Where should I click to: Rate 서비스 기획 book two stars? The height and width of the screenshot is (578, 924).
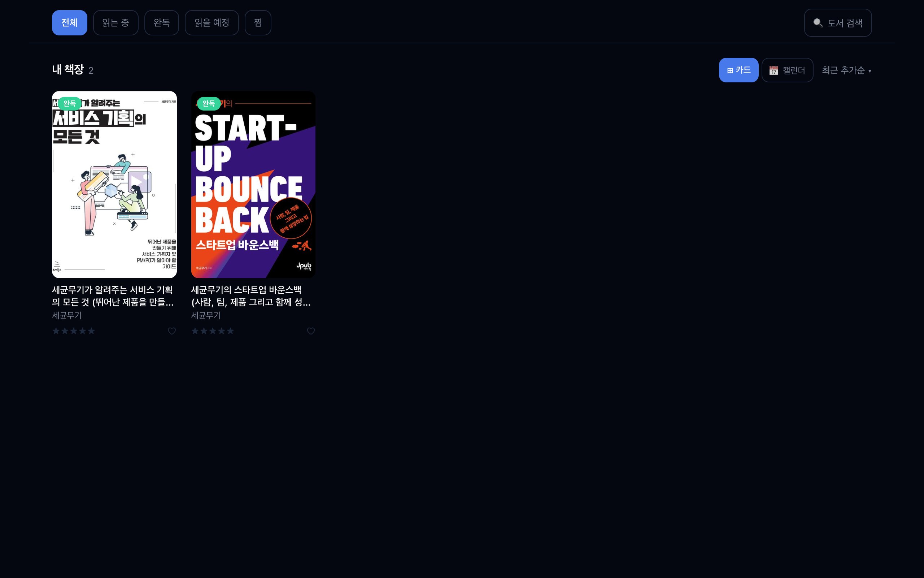[x=65, y=331]
